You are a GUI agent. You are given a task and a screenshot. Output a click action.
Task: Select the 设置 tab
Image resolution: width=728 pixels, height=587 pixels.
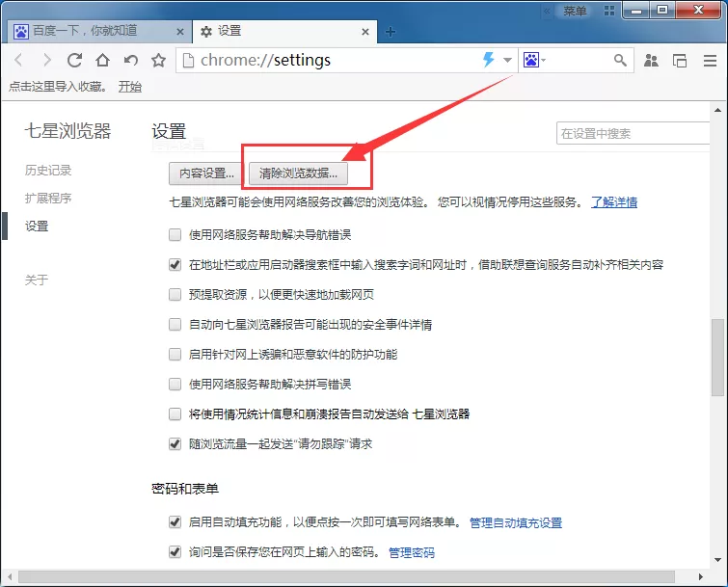[284, 31]
